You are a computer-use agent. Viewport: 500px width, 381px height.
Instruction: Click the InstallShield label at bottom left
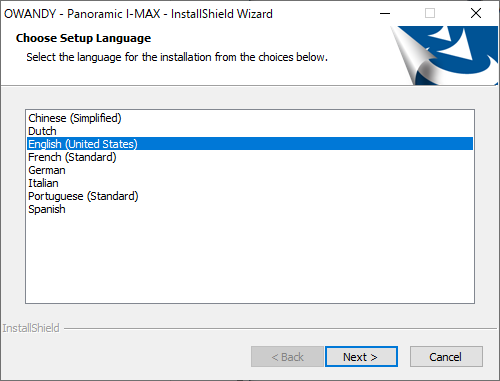coord(31,328)
